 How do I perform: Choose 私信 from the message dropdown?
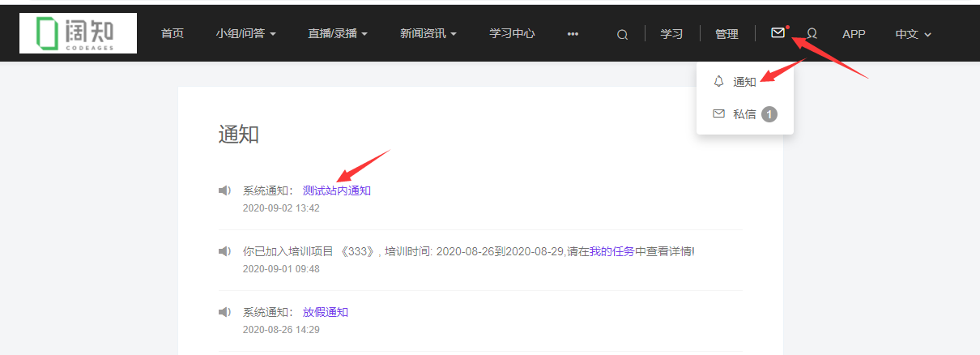coord(745,114)
